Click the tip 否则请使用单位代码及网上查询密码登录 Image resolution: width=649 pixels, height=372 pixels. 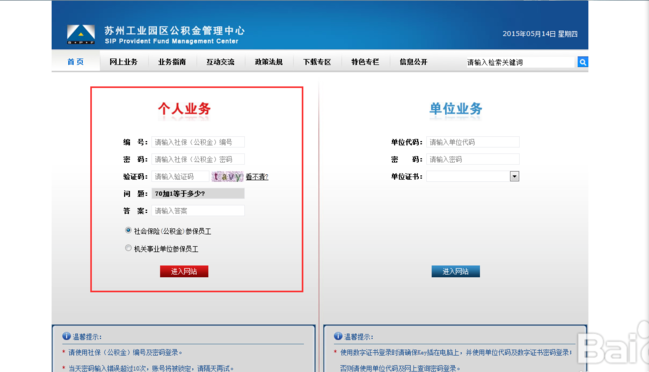pyautogui.click(x=400, y=368)
